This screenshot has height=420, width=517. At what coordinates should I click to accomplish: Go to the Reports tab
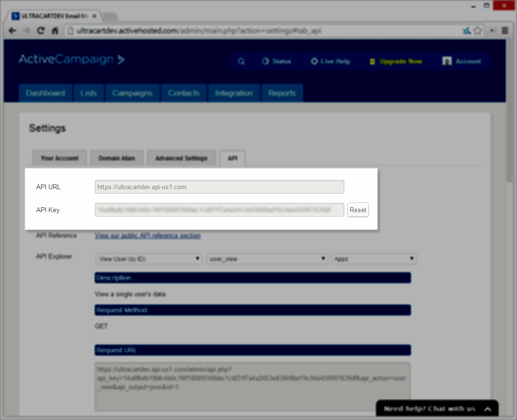282,93
